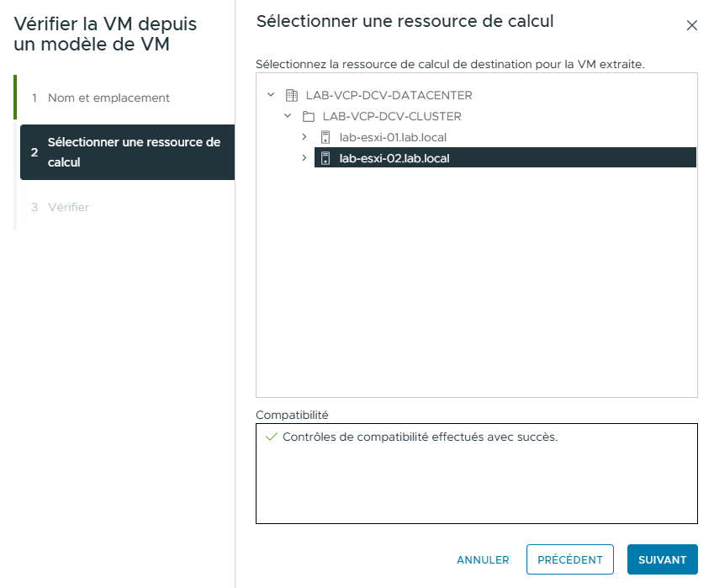714x588 pixels.
Task: Click the PRÉCÉDENT button
Action: point(569,559)
